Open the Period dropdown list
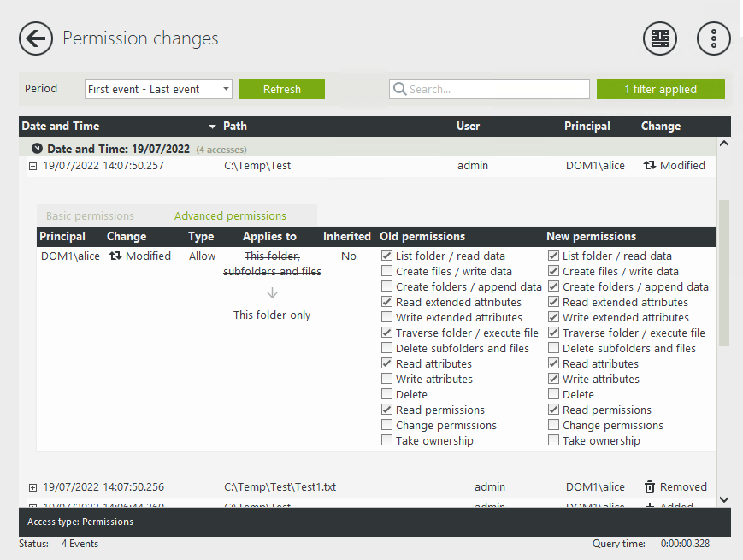This screenshot has width=743, height=560. tap(226, 89)
